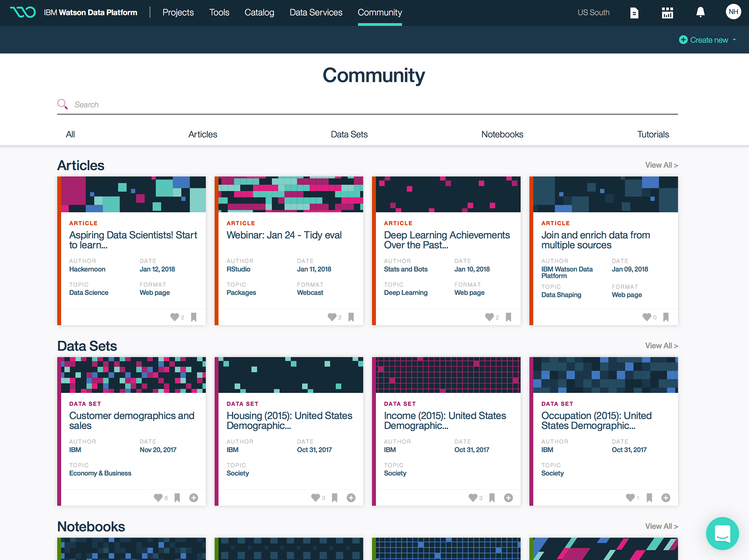Open 'Customer demographics and sales' data set title
Screen dimensions: 749x560
pyautogui.click(x=132, y=421)
